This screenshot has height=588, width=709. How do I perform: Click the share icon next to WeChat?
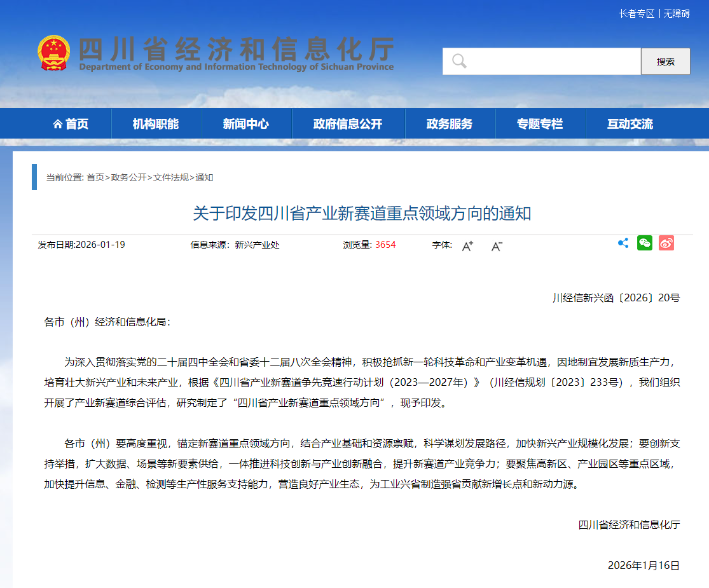tap(623, 243)
